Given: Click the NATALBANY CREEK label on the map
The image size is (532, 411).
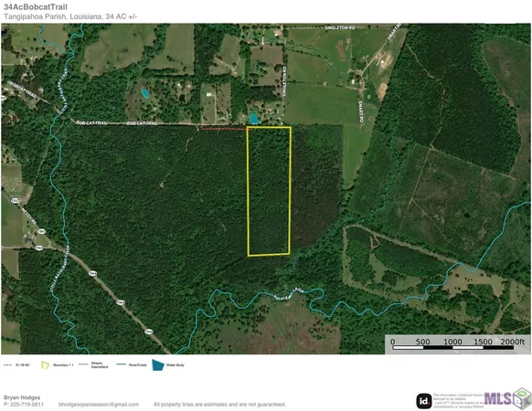Looking at the screenshot, I should point(288,294).
